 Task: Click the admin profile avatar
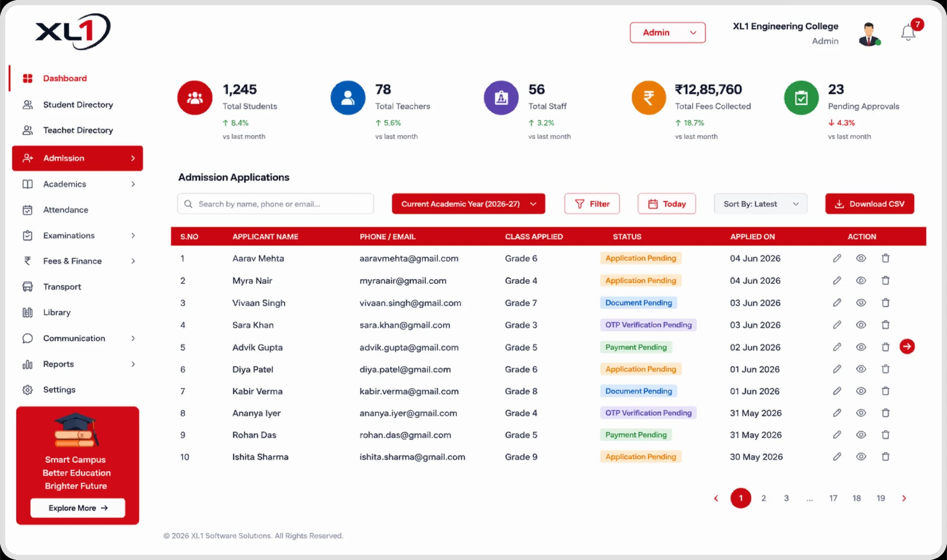click(868, 34)
